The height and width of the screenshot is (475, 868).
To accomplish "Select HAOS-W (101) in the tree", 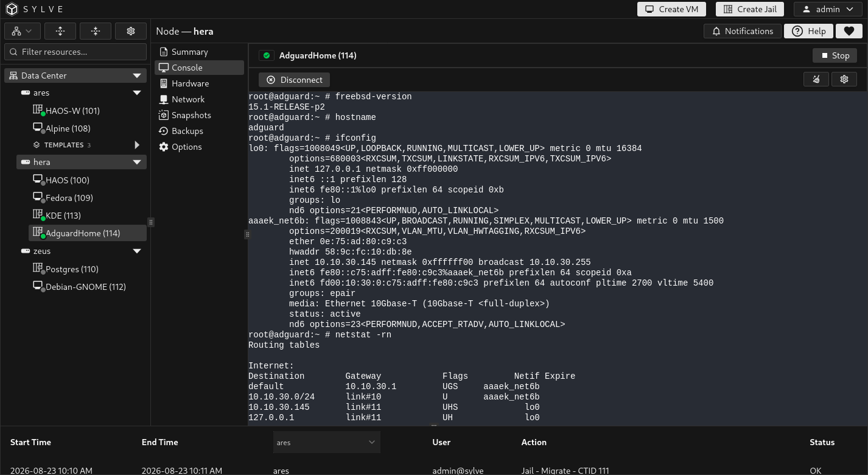I will coord(88,111).
